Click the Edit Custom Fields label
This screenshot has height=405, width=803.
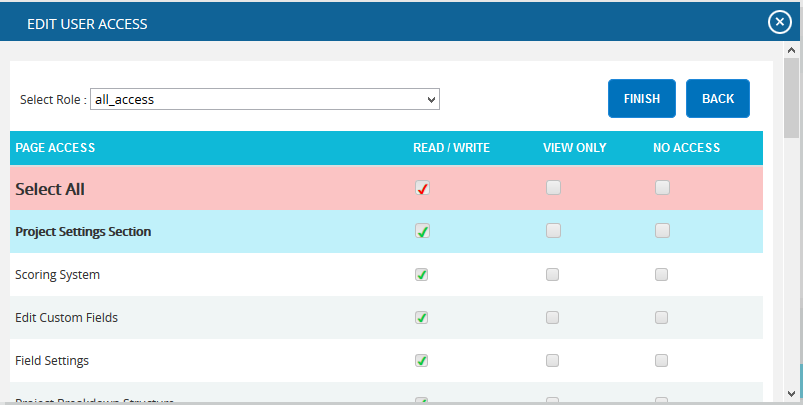tap(67, 317)
